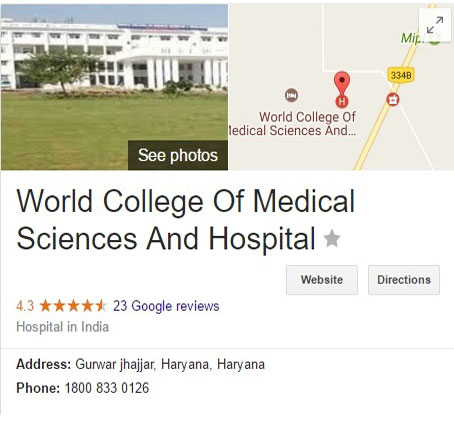Select the brown hotel bed map icon
The width and height of the screenshot is (454, 424).
pyautogui.click(x=291, y=95)
